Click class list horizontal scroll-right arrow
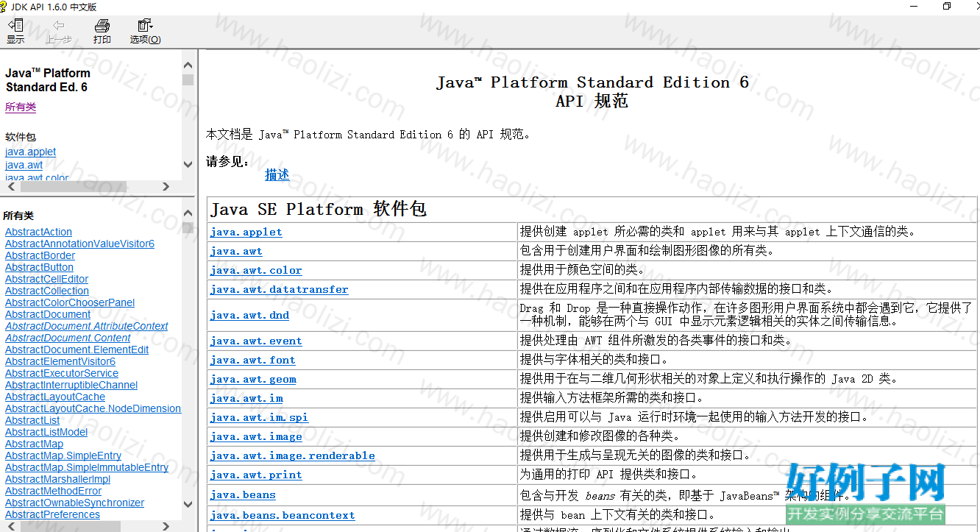 [166, 526]
